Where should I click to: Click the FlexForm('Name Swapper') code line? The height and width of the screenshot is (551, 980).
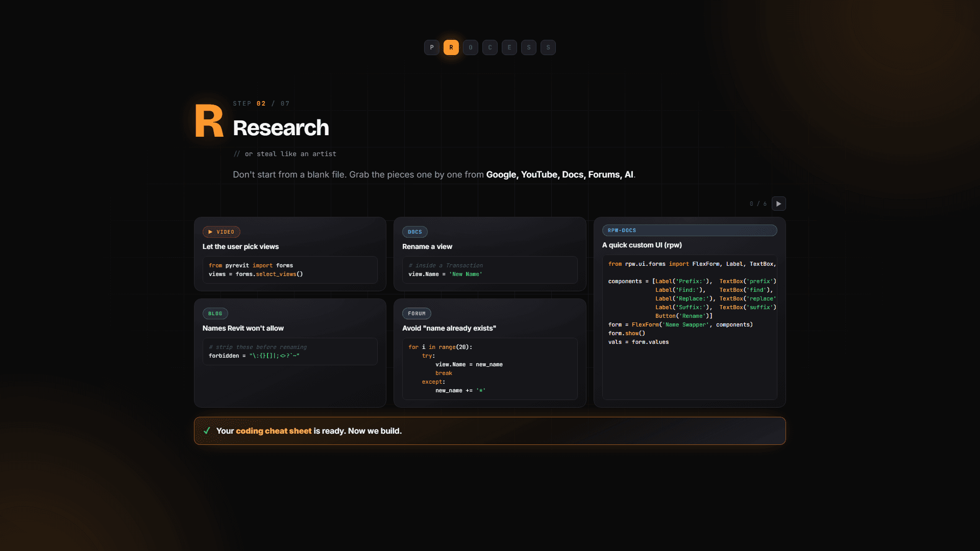click(x=680, y=324)
